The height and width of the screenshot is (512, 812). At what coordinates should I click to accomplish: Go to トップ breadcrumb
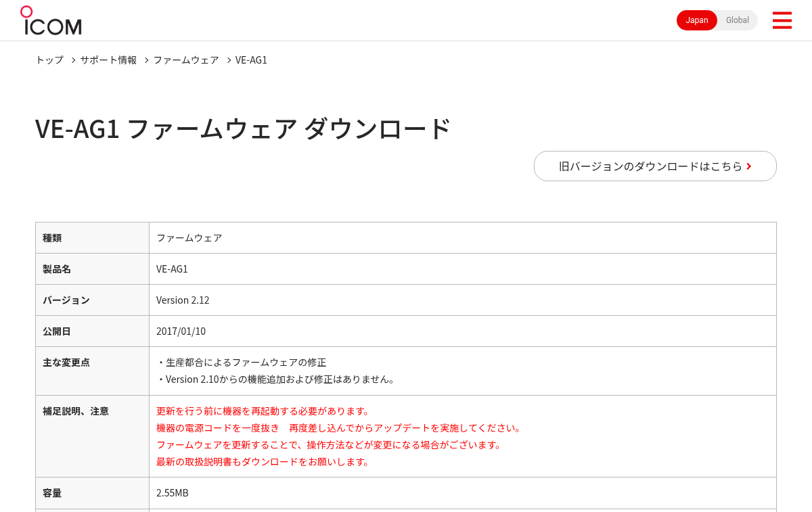pyautogui.click(x=49, y=60)
